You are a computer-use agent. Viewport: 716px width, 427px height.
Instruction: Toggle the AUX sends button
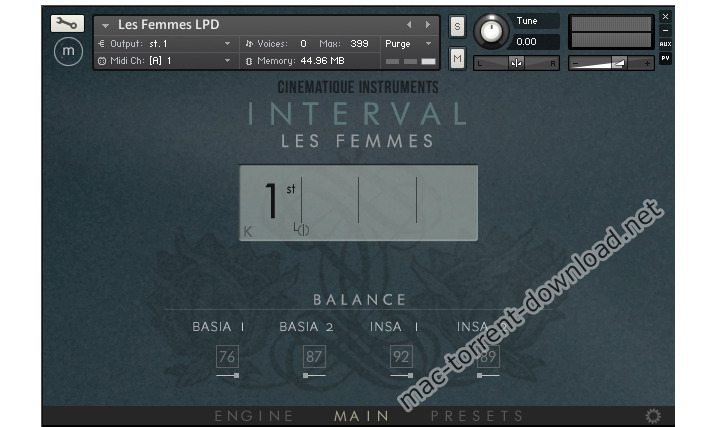point(665,44)
